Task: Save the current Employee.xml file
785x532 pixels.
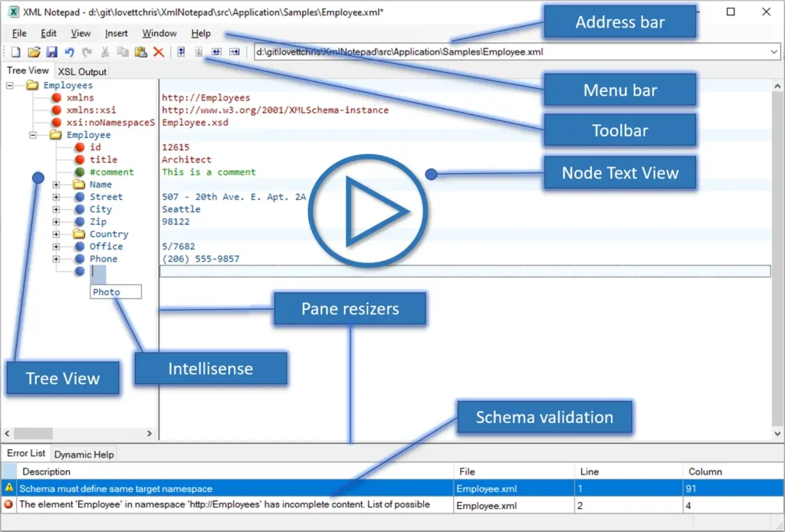Action: click(x=52, y=51)
